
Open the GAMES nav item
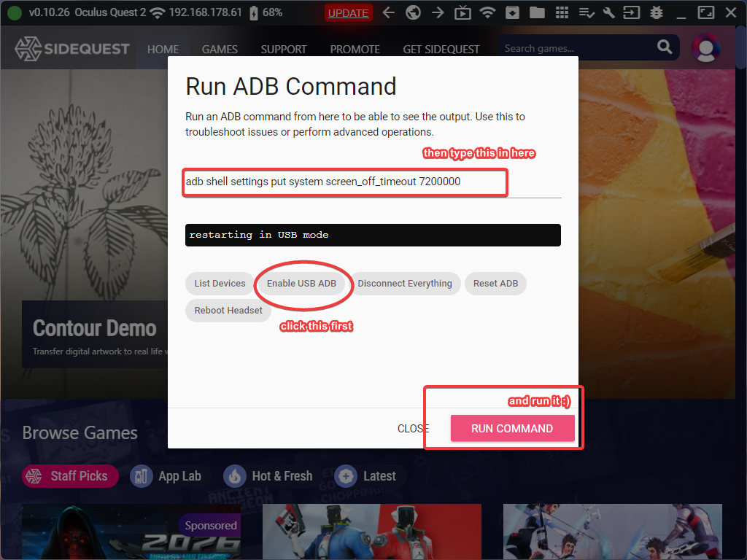click(x=220, y=49)
